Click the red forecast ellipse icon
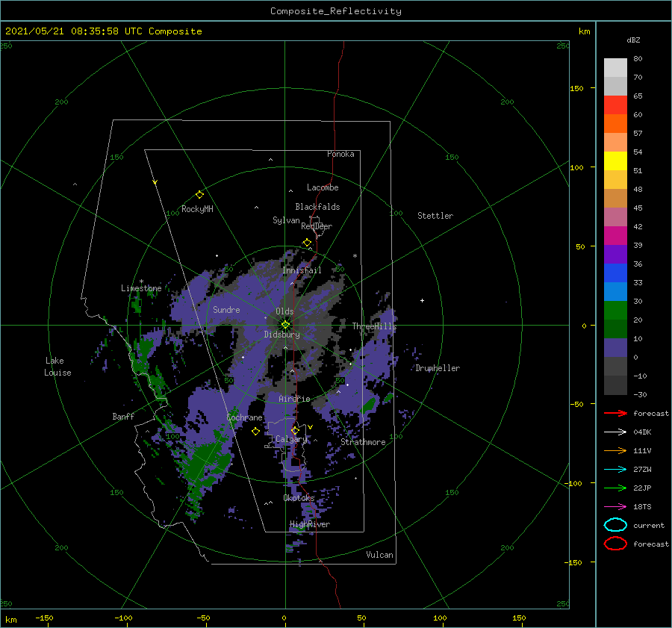The image size is (672, 628). [615, 544]
